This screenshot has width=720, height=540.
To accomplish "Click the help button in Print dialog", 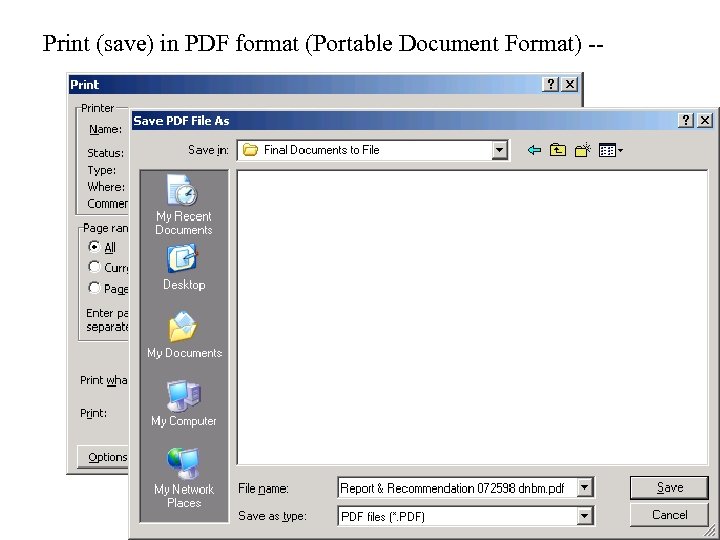I will [x=551, y=84].
